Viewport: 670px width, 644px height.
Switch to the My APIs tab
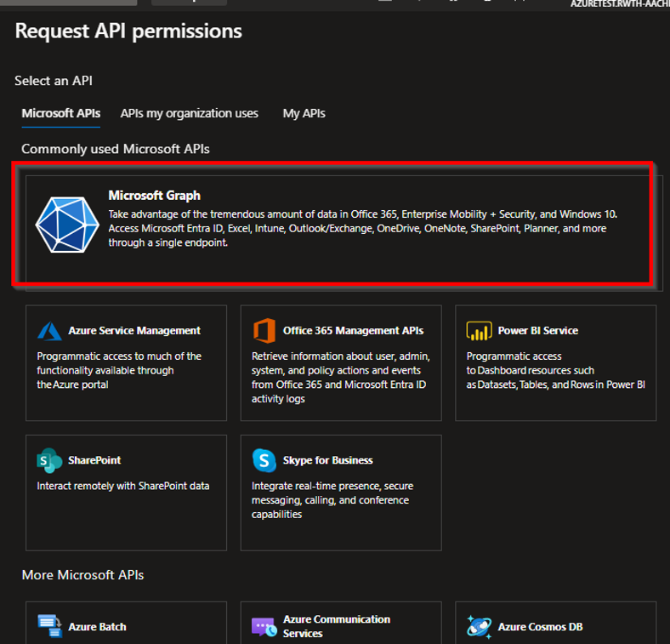coord(304,113)
